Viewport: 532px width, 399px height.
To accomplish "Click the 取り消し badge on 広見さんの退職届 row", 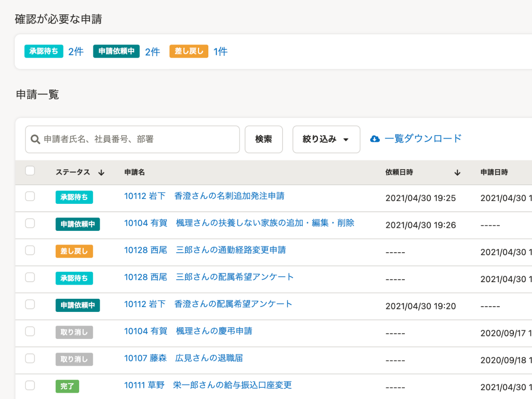I will (74, 359).
